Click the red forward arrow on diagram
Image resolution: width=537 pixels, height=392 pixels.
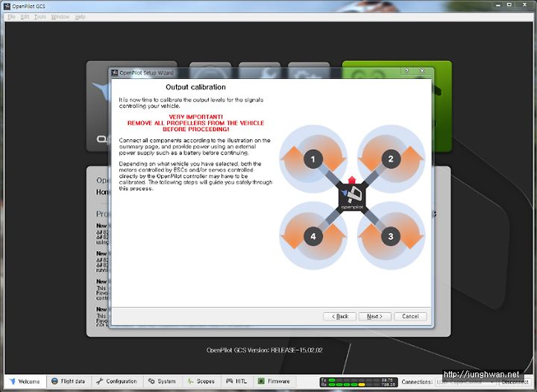(x=352, y=180)
